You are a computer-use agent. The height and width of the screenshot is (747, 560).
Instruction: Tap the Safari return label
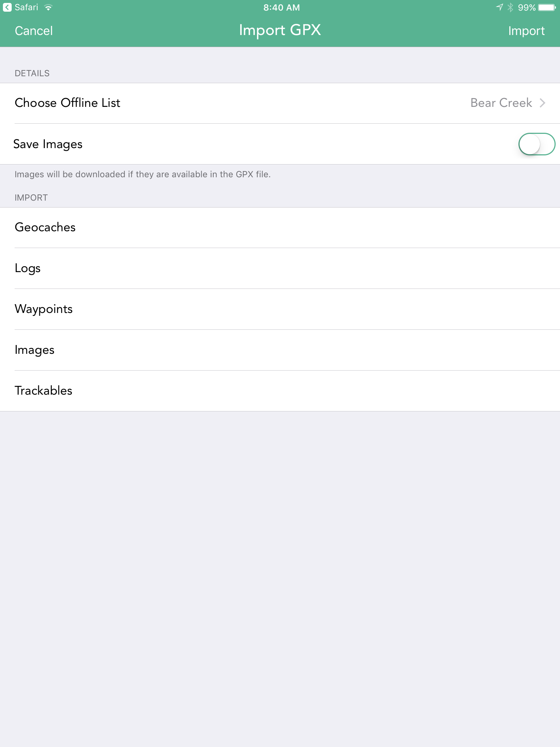click(x=26, y=7)
